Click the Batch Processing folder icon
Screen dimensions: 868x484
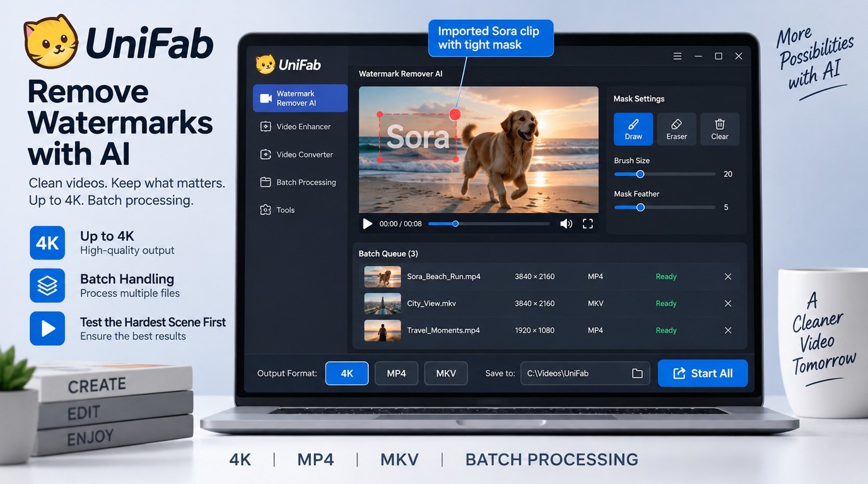266,182
